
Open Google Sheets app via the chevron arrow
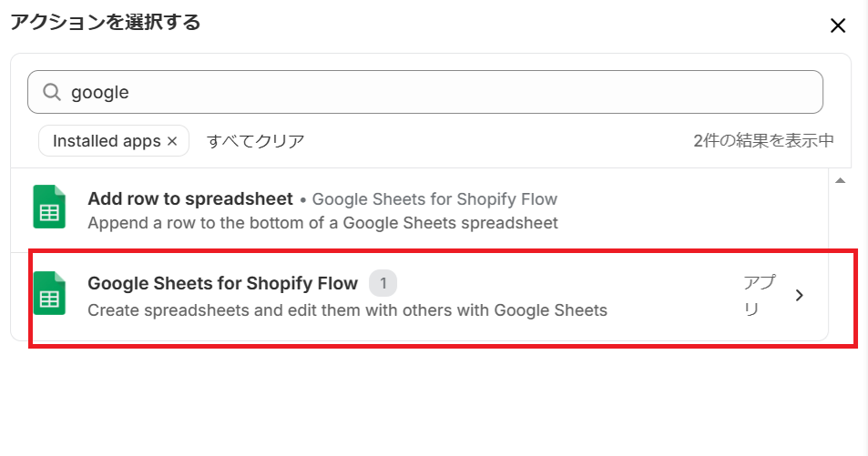click(799, 296)
